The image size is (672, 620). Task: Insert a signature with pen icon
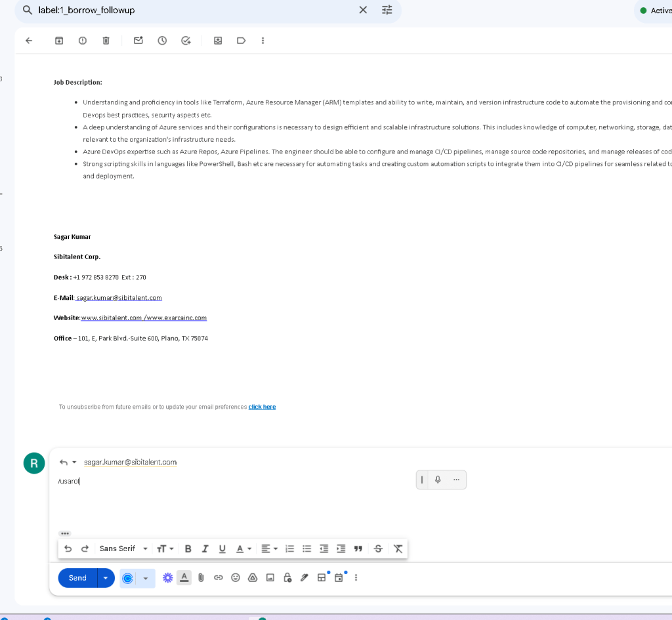click(304, 578)
